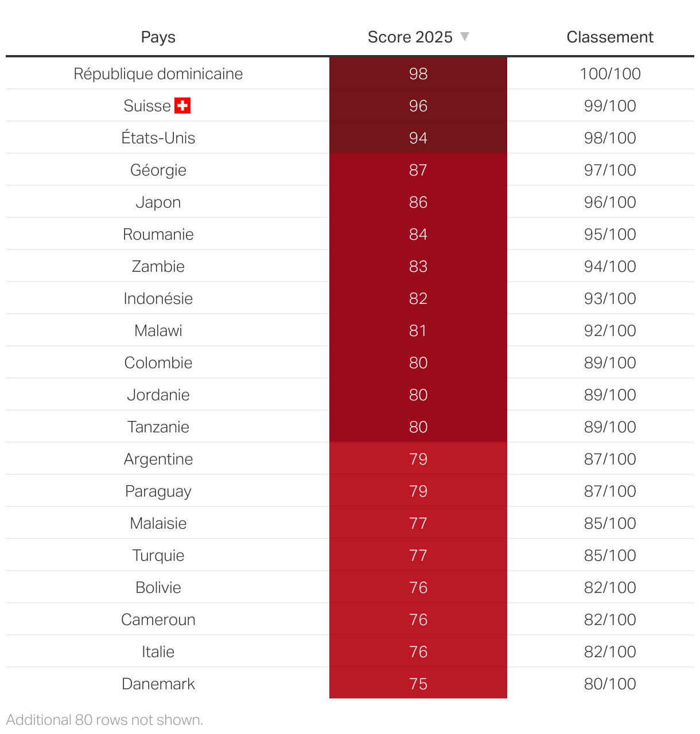
Task: Click Italie ranking 82/100 cell
Action: (610, 652)
